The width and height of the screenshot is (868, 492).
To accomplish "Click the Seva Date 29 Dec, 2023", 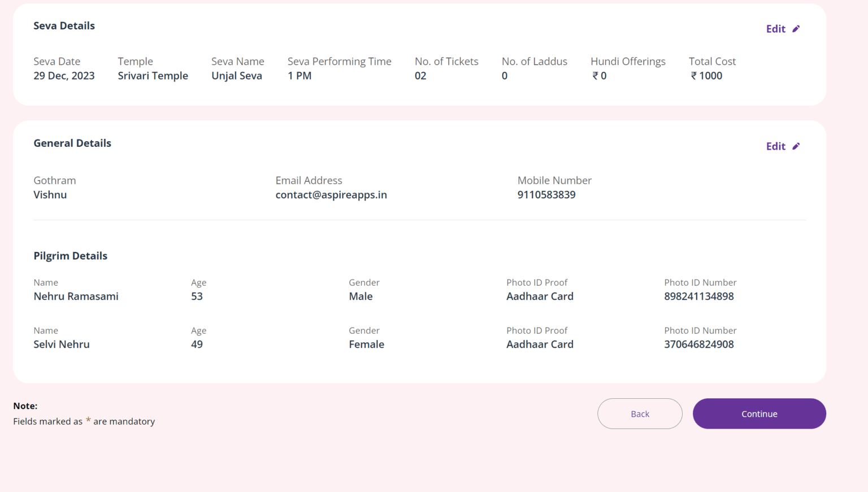I will click(x=64, y=75).
